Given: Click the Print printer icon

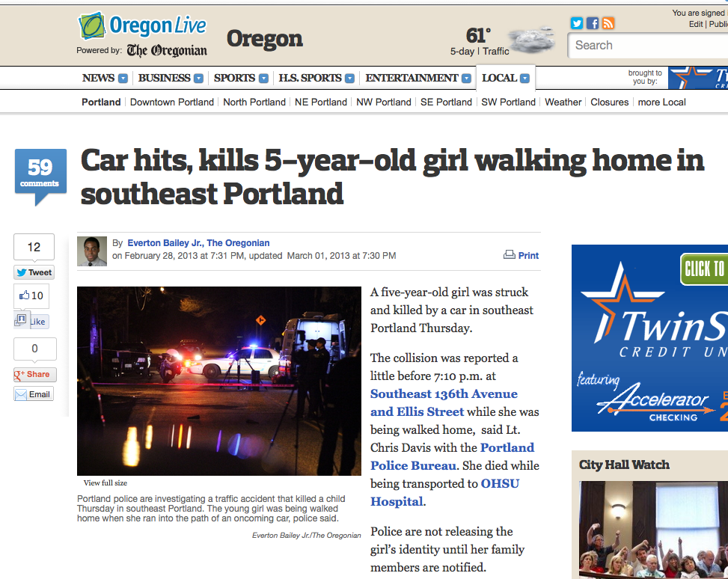Looking at the screenshot, I should (510, 254).
